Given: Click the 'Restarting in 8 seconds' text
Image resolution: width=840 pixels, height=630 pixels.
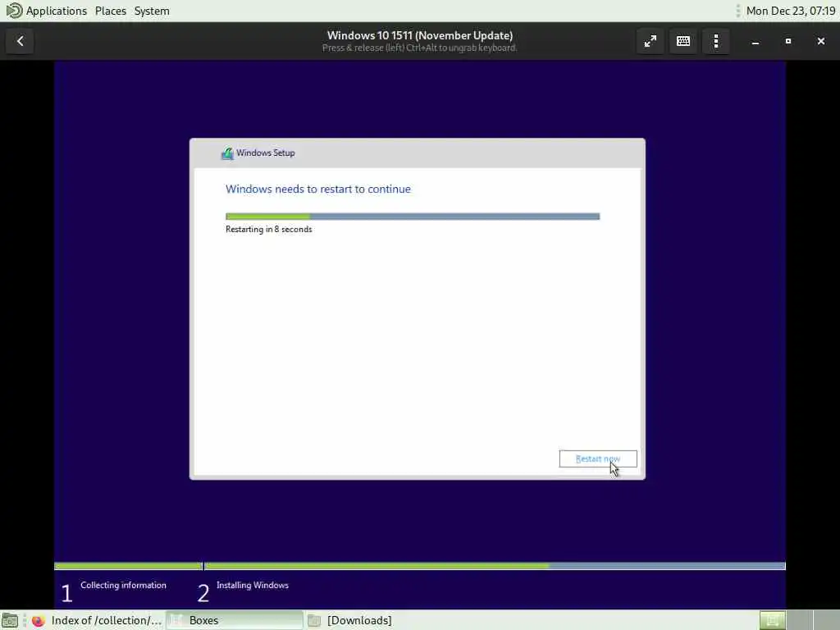Looking at the screenshot, I should pos(269,230).
